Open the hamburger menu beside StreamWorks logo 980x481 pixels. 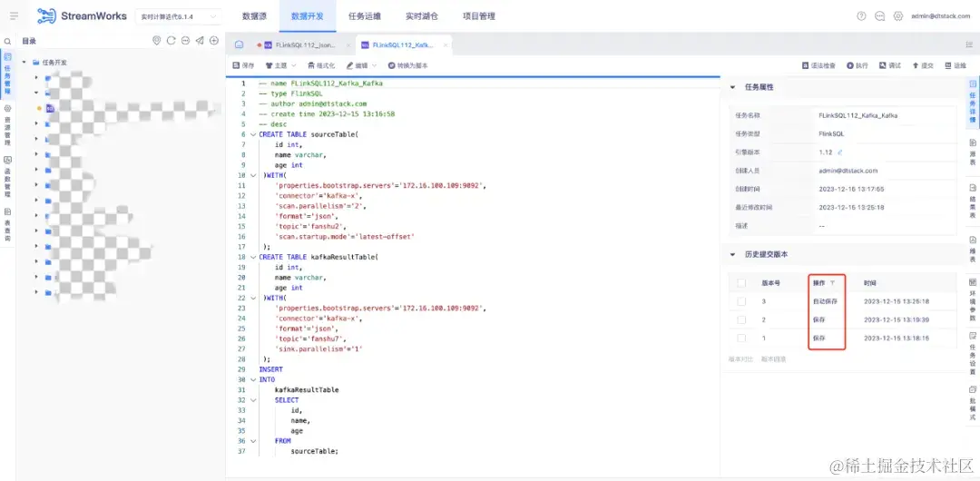click(x=14, y=16)
